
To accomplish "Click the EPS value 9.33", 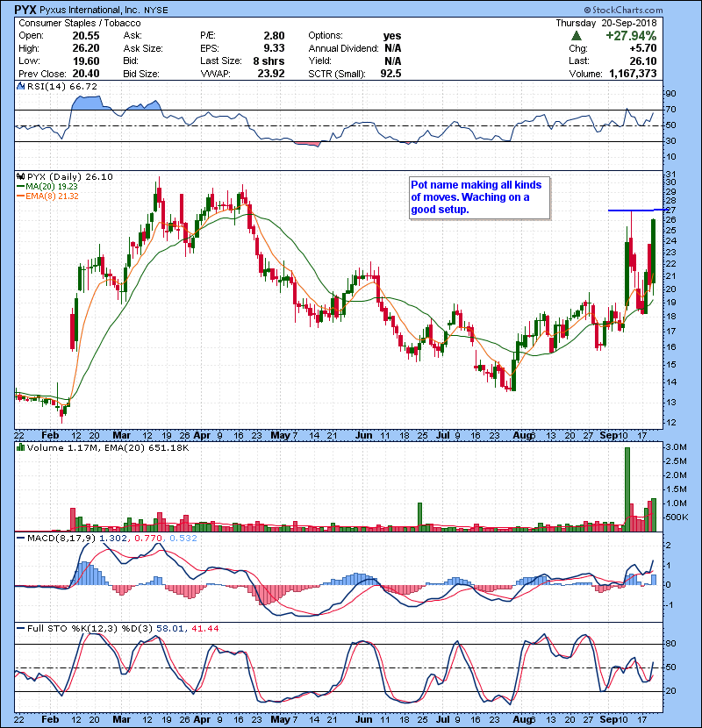I will click(x=274, y=48).
